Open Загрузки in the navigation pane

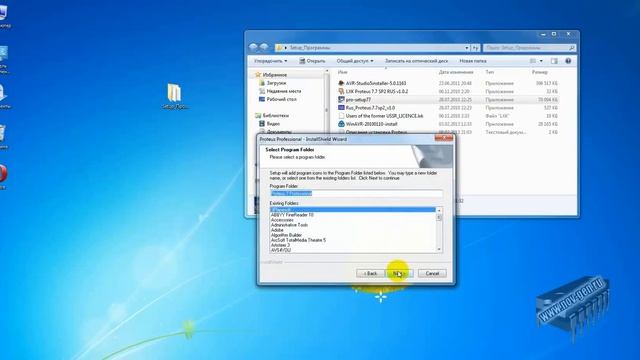pyautogui.click(x=276, y=83)
